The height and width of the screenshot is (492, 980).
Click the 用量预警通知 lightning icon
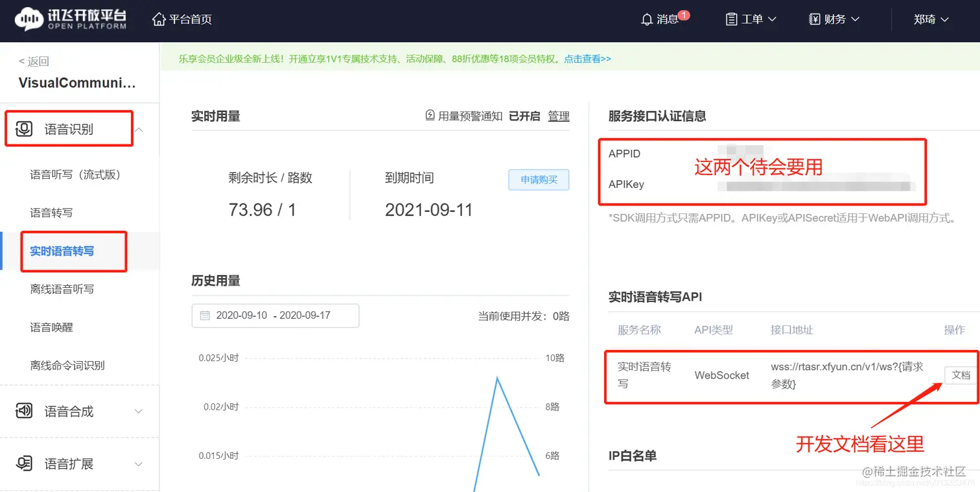[x=430, y=115]
